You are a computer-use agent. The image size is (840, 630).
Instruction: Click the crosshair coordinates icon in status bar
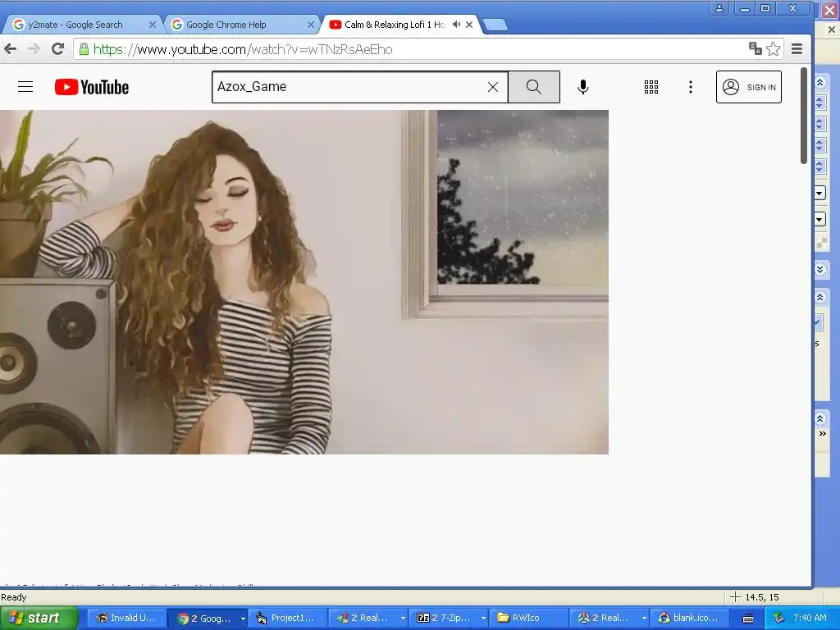pyautogui.click(x=735, y=597)
